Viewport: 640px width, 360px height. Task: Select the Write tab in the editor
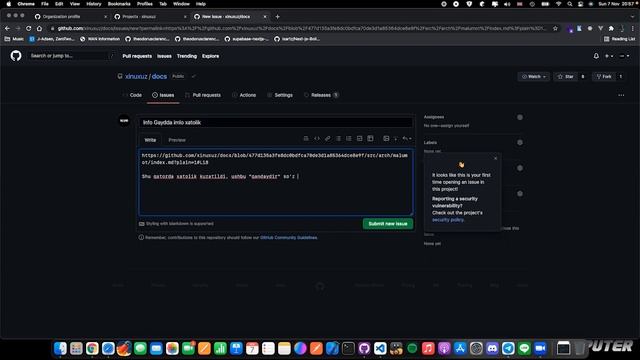[150, 140]
